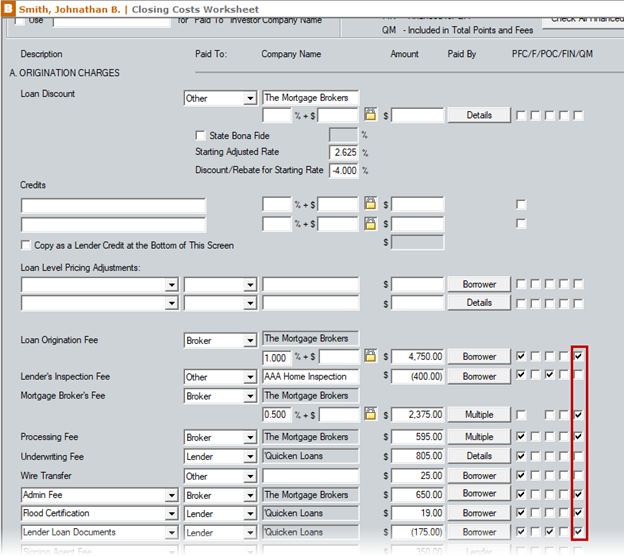The height and width of the screenshot is (556, 624).
Task: Expand the Flood Certification description dropdown
Action: point(172,514)
